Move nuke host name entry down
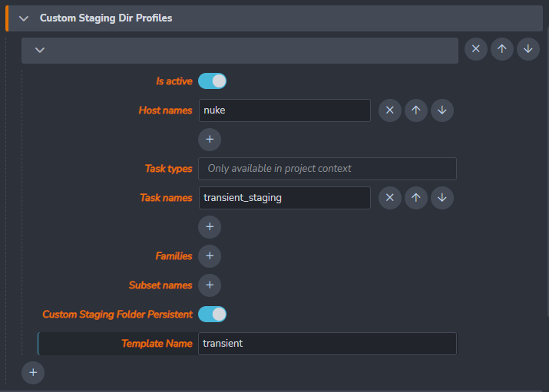Viewport: 549px width, 392px height. click(442, 110)
